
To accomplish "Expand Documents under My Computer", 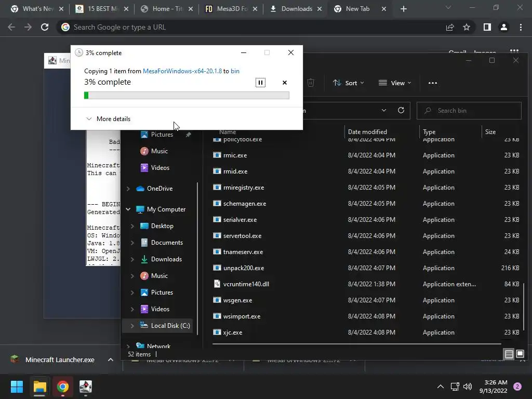I will (132, 243).
